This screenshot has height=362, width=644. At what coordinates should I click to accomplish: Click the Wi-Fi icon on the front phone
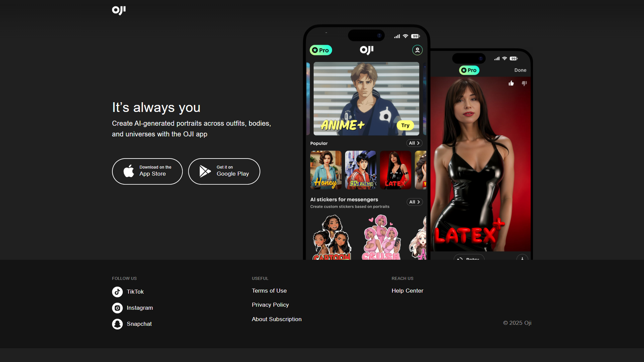405,36
